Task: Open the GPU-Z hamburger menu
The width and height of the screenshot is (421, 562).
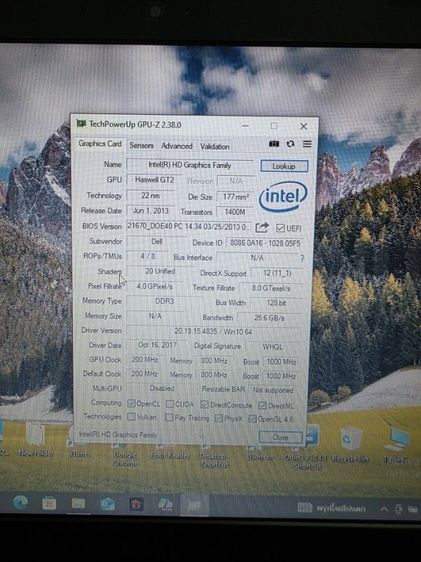Action: tap(307, 144)
